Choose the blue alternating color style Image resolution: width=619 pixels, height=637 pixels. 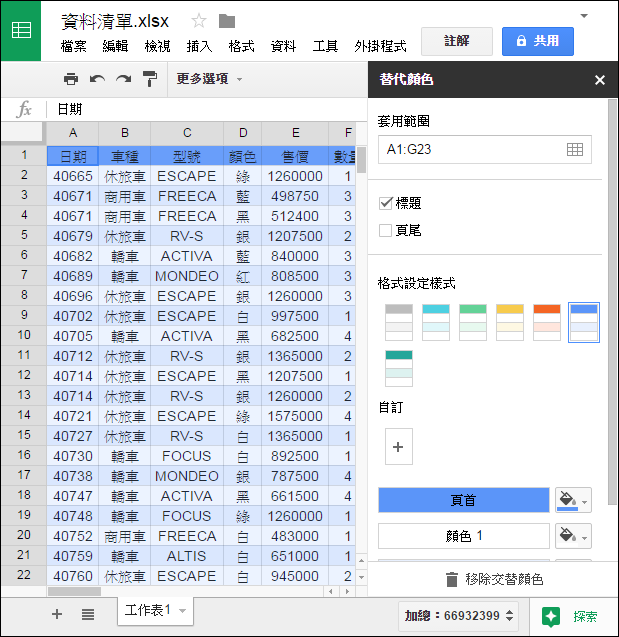[584, 322]
